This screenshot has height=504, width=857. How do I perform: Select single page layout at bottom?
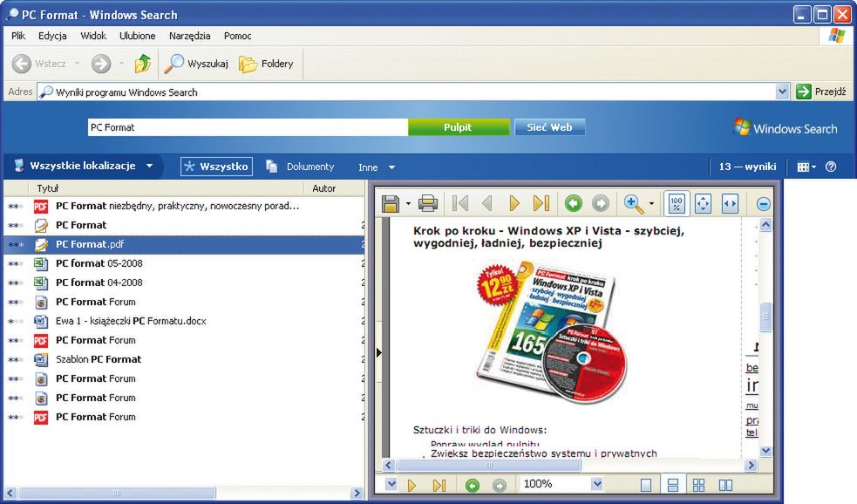point(645,485)
